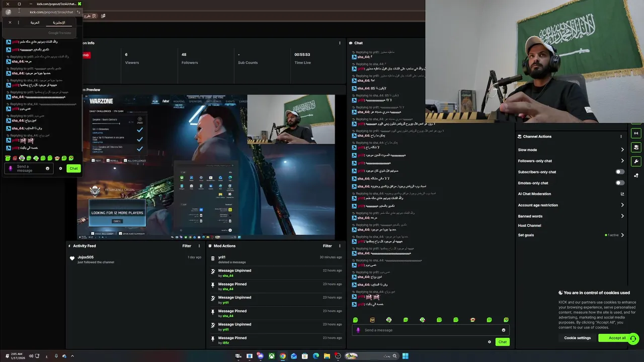The height and width of the screenshot is (362, 644).
Task: Click the green headset support bubble
Action: coord(633,338)
